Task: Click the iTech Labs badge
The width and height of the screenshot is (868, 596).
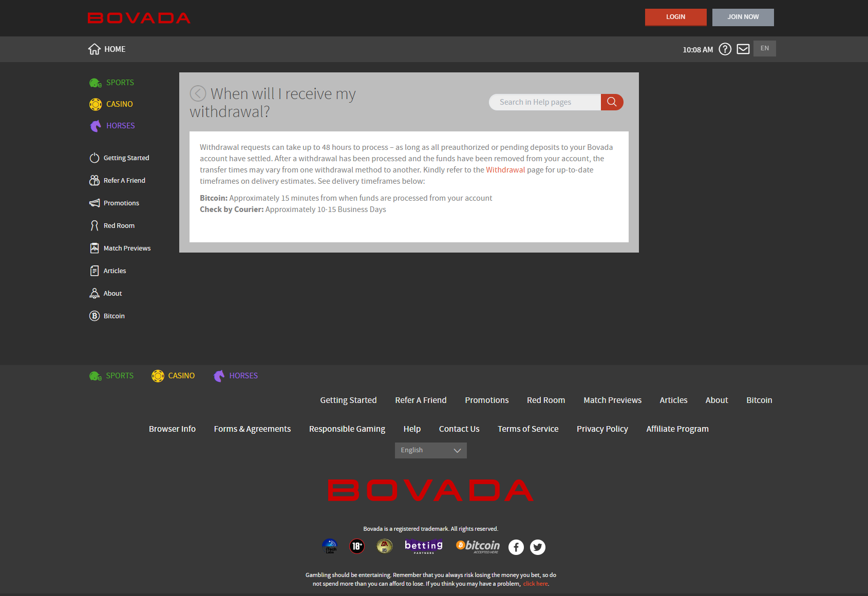Action: pyautogui.click(x=330, y=546)
